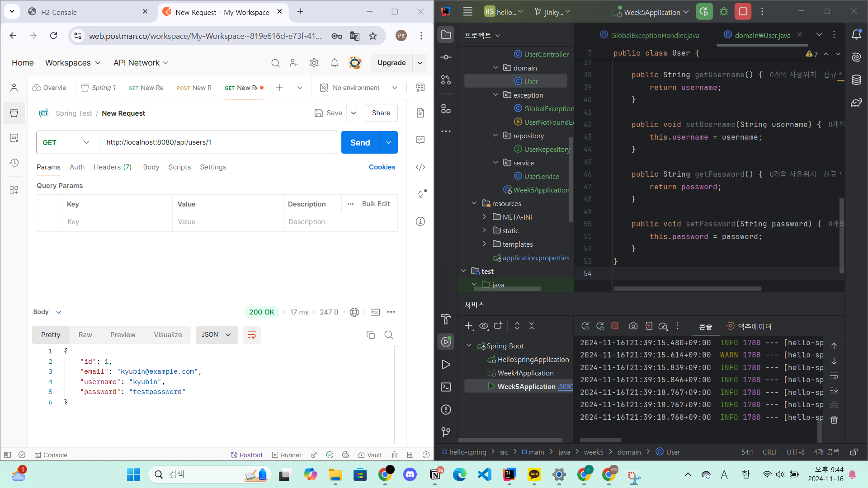Screen dimensions: 868x488
Task: Click the wrap lines icon in response
Action: [x=252, y=335]
